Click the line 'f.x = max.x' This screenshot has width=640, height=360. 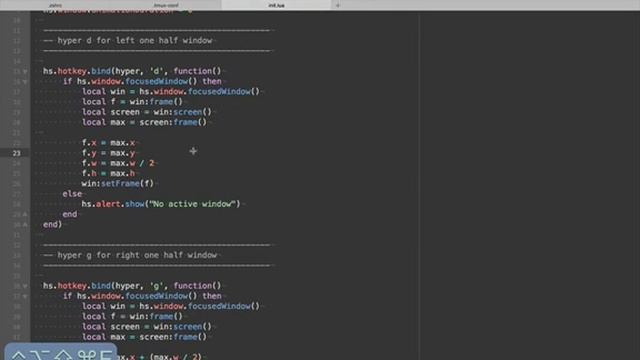click(108, 143)
